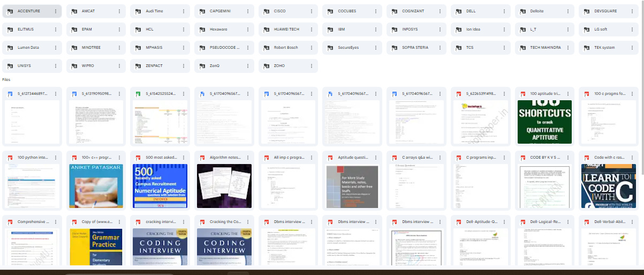Click the IBM folder name
The height and width of the screenshot is (275, 644).
point(342,29)
